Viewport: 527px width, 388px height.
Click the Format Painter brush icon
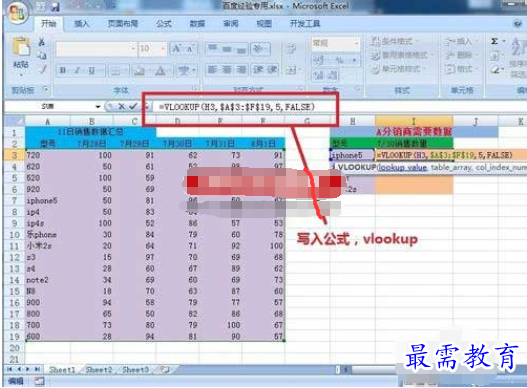click(42, 70)
